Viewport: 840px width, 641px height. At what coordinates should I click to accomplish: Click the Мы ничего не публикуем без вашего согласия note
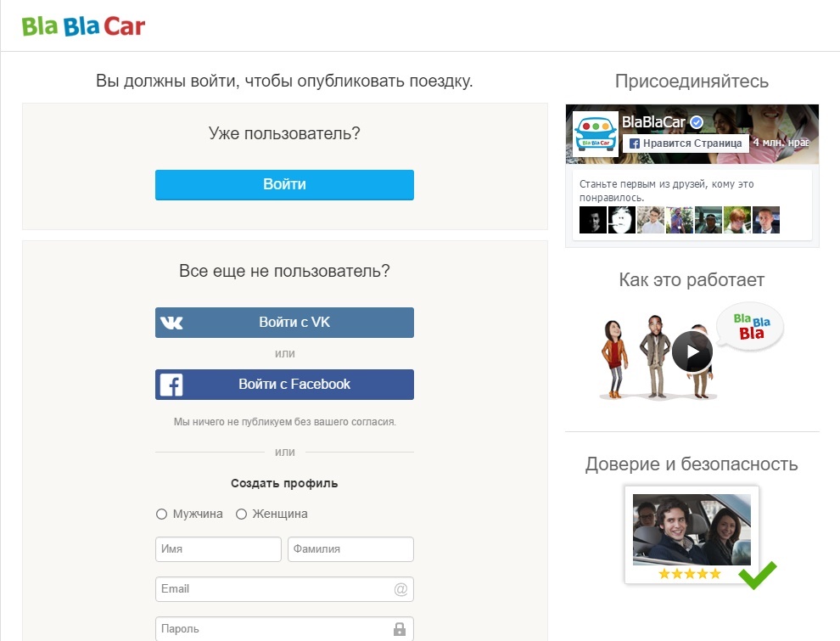(x=284, y=422)
